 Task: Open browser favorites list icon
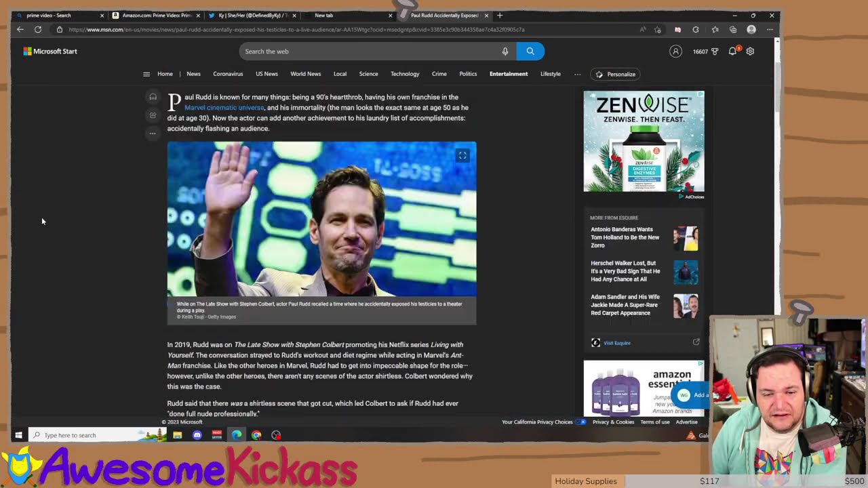715,30
